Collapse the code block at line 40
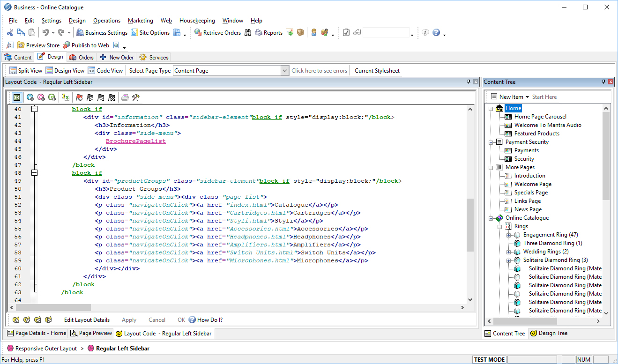This screenshot has width=618, height=364. pyautogui.click(x=34, y=109)
